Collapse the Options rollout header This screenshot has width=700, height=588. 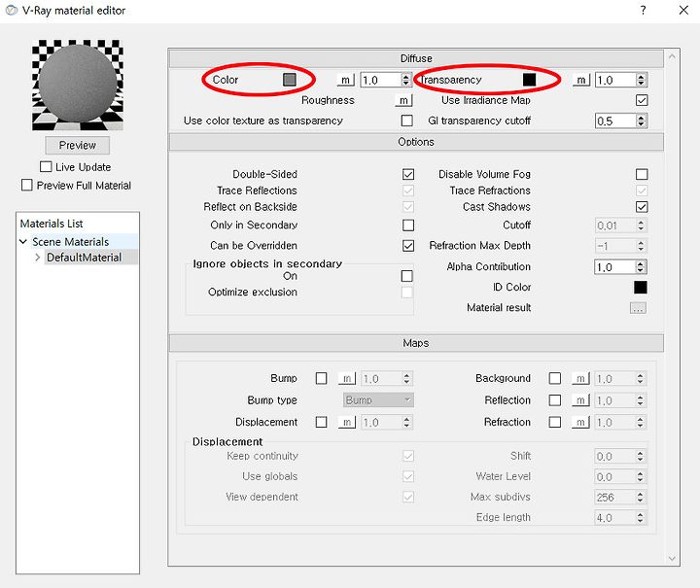(x=416, y=142)
